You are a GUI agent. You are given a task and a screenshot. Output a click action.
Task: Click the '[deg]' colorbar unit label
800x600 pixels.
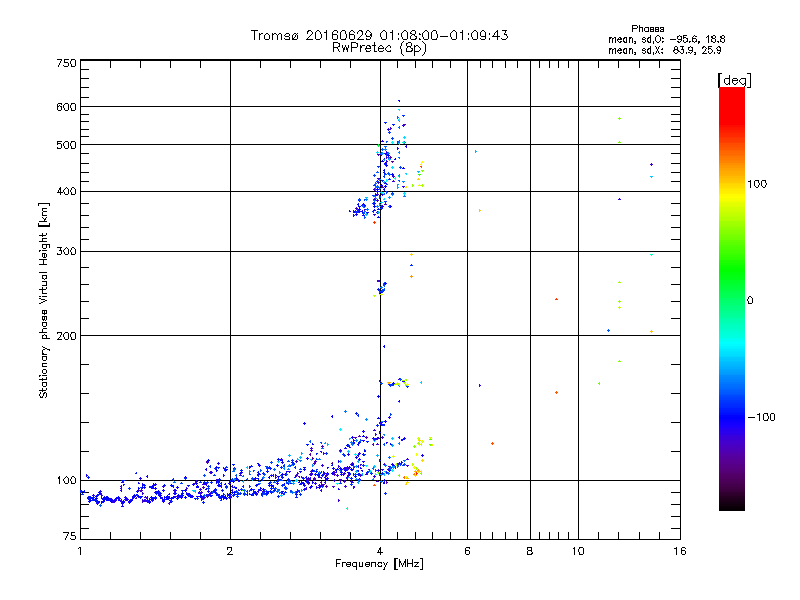734,80
